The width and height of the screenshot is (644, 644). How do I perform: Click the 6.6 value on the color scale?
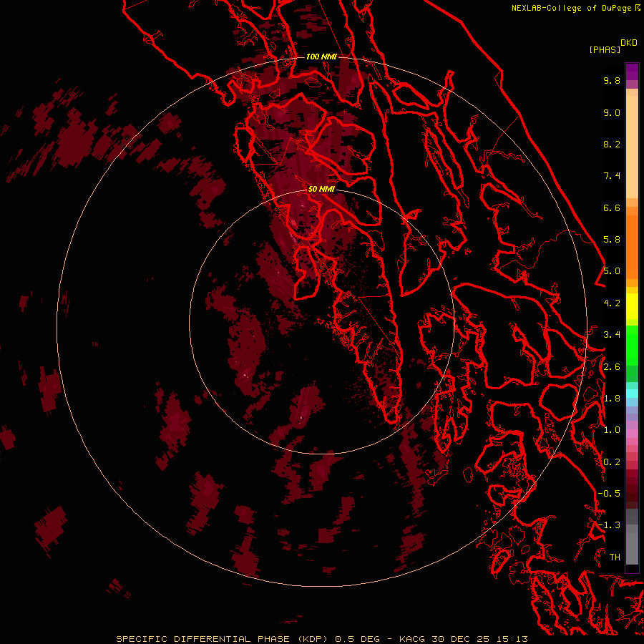(x=612, y=208)
